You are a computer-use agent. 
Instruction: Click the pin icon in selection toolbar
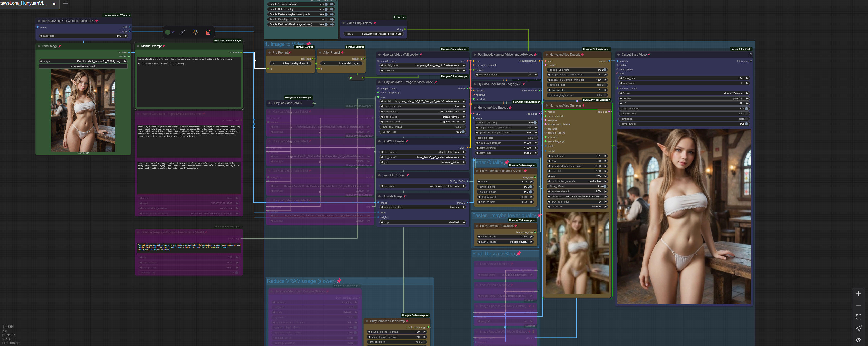pos(195,32)
